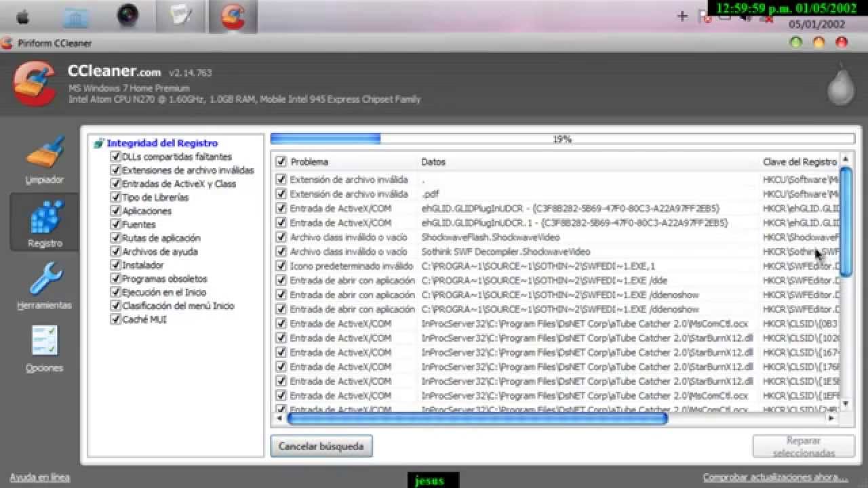Toggle the Fuentes checkbox

(x=115, y=224)
